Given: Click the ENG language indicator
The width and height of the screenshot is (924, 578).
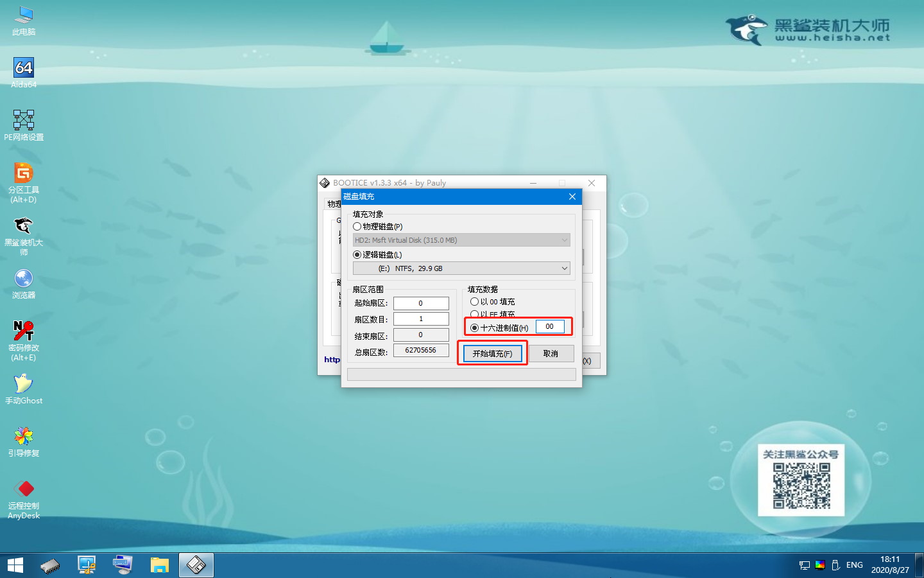Looking at the screenshot, I should tap(854, 565).
